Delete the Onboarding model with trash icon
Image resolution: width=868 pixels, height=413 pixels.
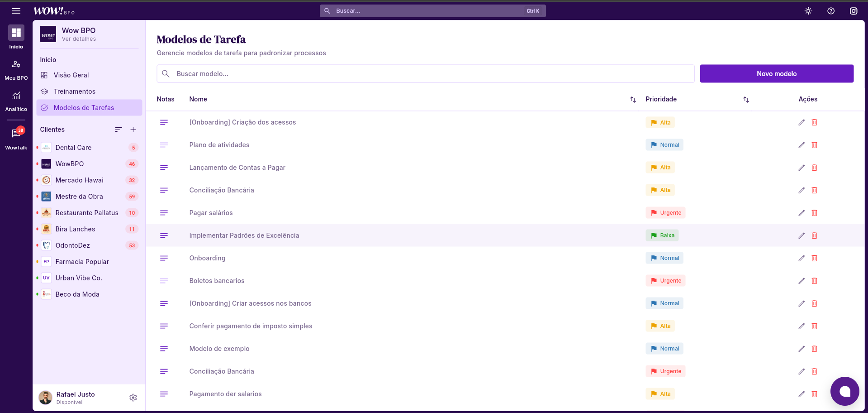pyautogui.click(x=814, y=258)
